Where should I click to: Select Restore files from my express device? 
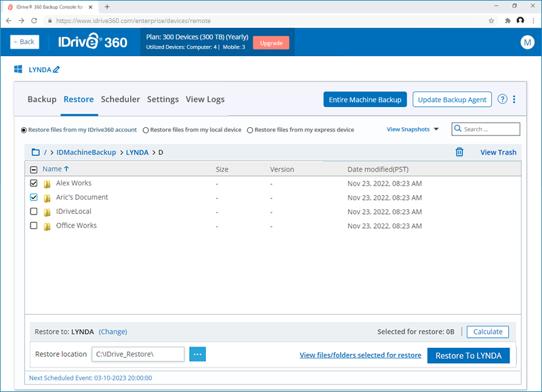(250, 130)
